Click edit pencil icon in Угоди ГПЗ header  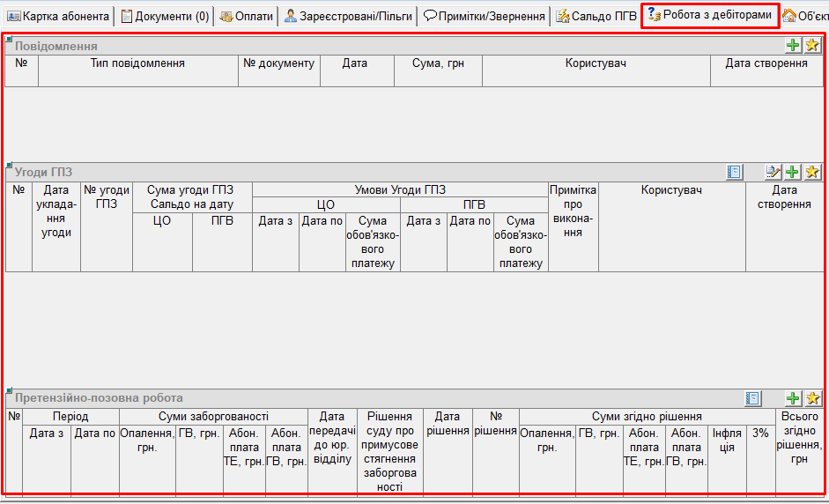click(x=773, y=172)
